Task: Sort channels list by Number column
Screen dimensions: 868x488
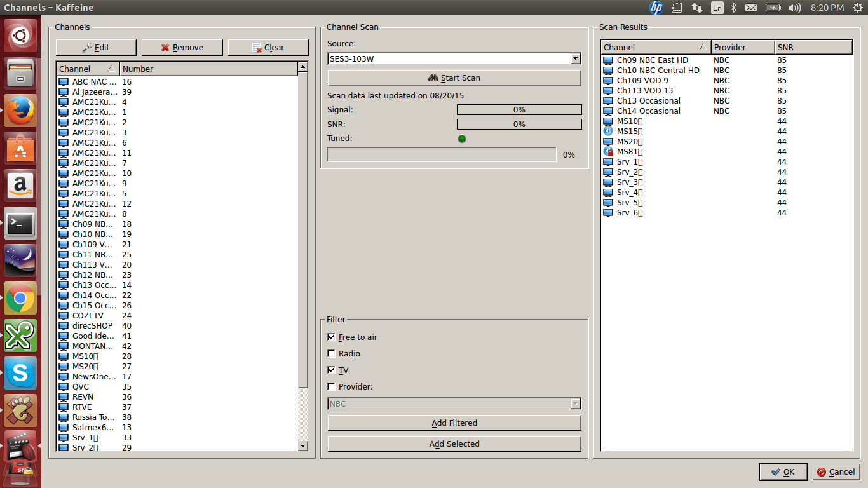Action: click(x=208, y=69)
